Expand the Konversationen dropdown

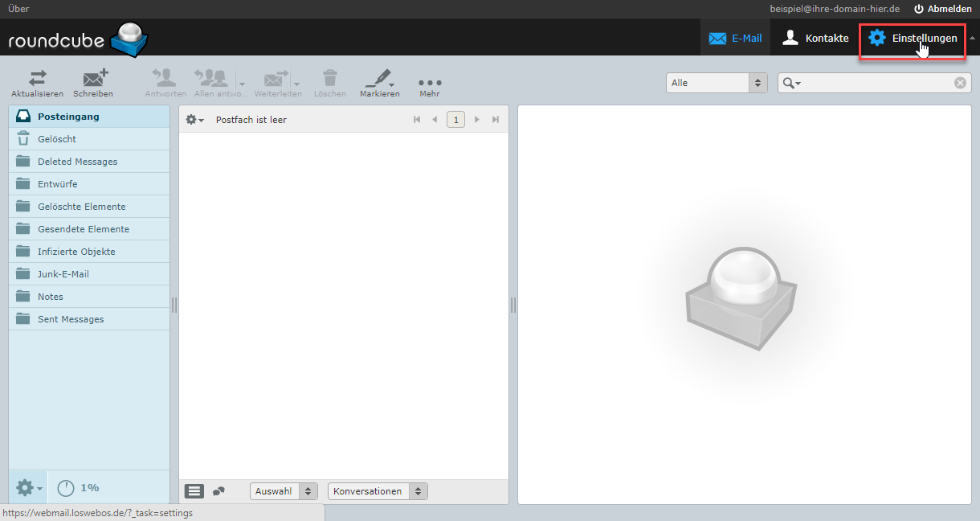click(378, 491)
